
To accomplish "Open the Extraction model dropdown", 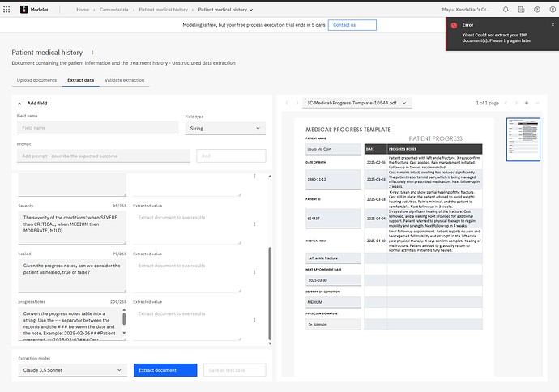I will (73, 370).
